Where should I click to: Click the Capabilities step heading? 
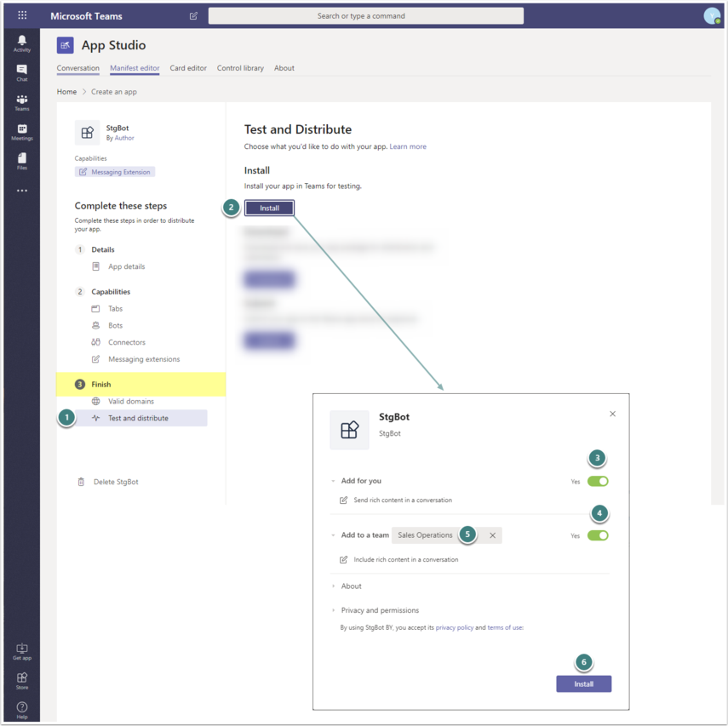(x=111, y=292)
